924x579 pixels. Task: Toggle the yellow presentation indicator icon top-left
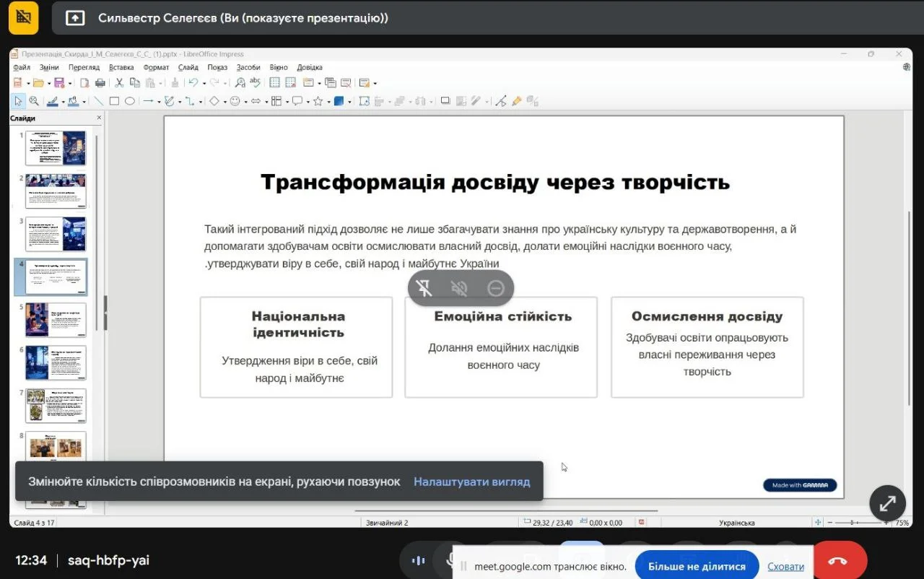(23, 17)
